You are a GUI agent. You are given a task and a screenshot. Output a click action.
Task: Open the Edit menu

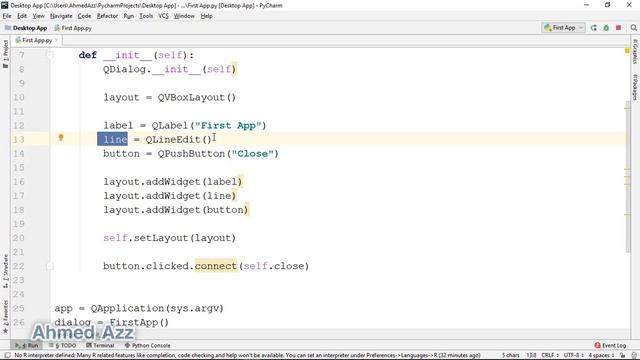pos(22,16)
